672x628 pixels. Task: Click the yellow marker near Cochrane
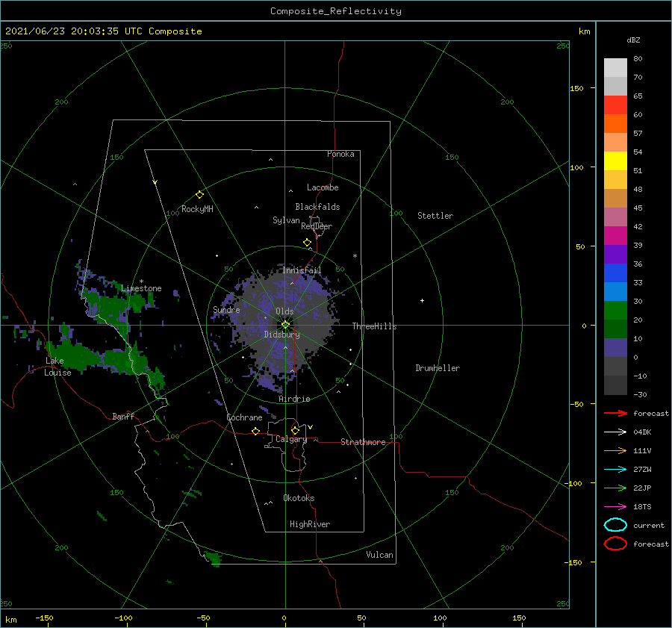256,431
